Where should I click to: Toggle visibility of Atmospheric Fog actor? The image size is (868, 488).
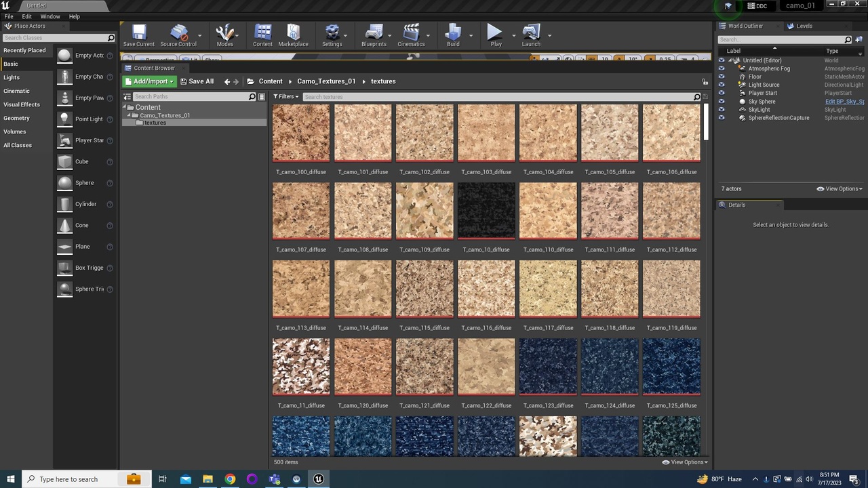[722, 68]
